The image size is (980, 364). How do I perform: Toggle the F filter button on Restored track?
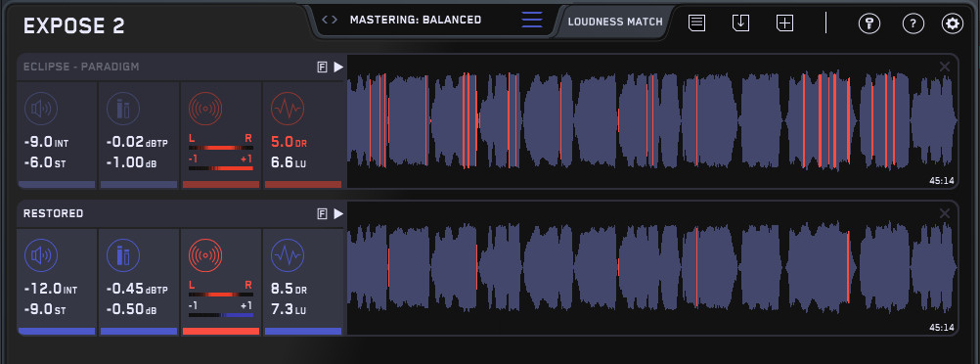(323, 214)
